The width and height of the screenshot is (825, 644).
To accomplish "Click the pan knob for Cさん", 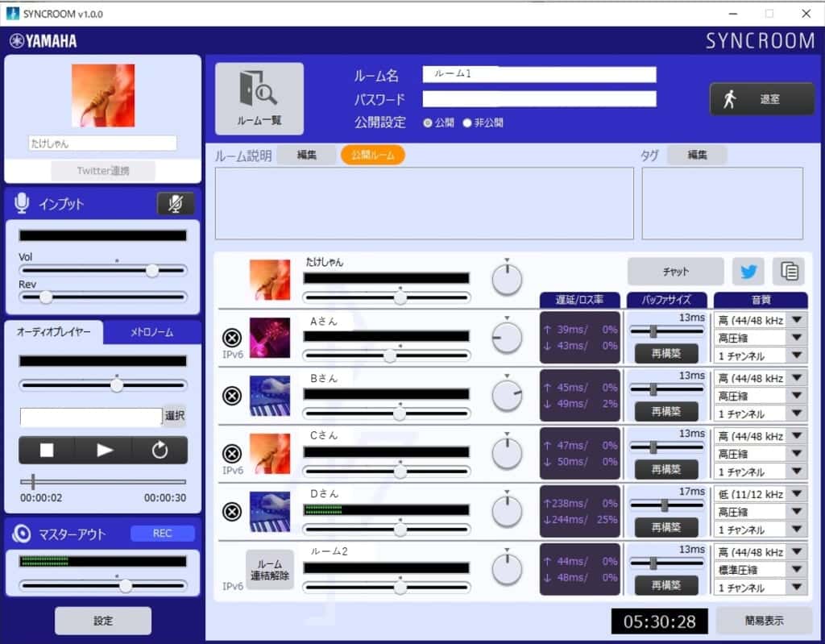I will click(507, 454).
